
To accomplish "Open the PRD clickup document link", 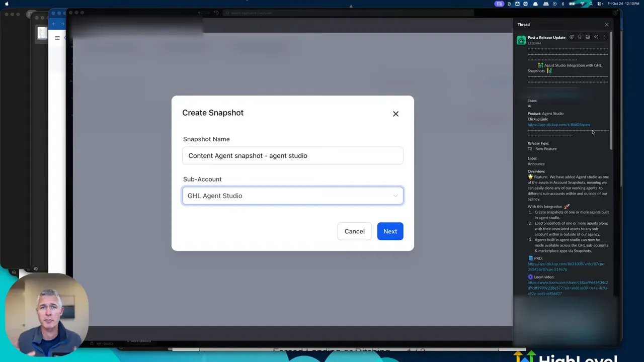I will click(x=566, y=266).
